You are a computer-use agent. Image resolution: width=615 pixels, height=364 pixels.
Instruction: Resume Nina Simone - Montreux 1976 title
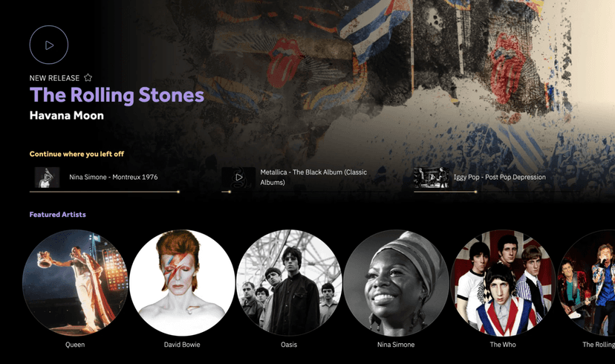(113, 178)
